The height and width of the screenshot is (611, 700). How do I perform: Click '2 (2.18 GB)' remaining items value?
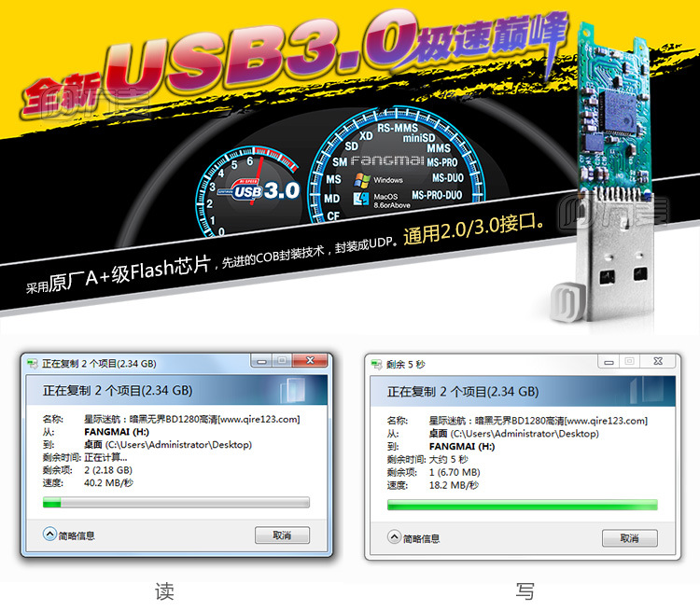tap(108, 470)
